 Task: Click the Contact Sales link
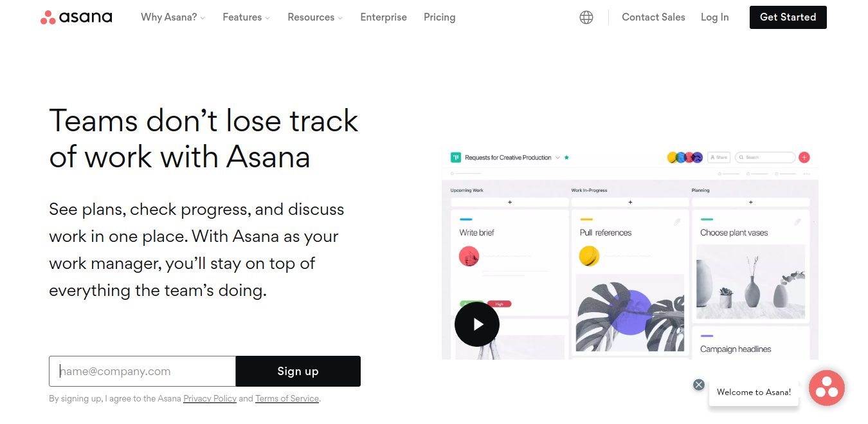coord(653,17)
